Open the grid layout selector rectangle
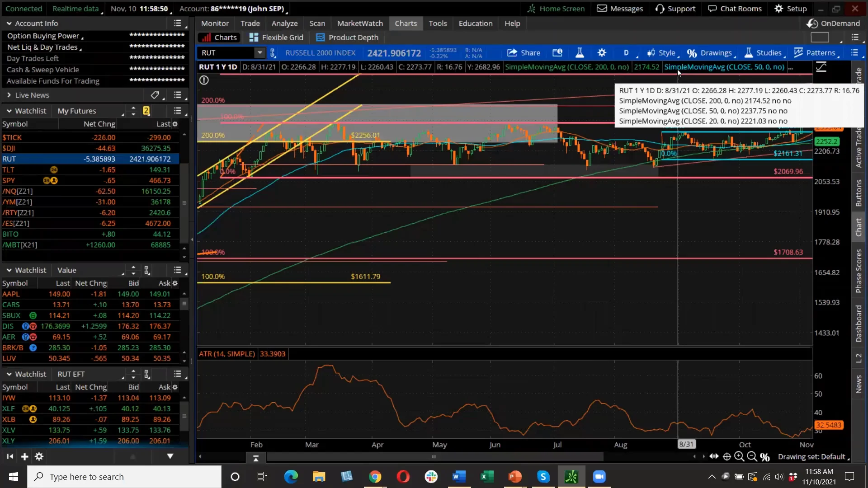This screenshot has height=488, width=868. pyautogui.click(x=820, y=38)
